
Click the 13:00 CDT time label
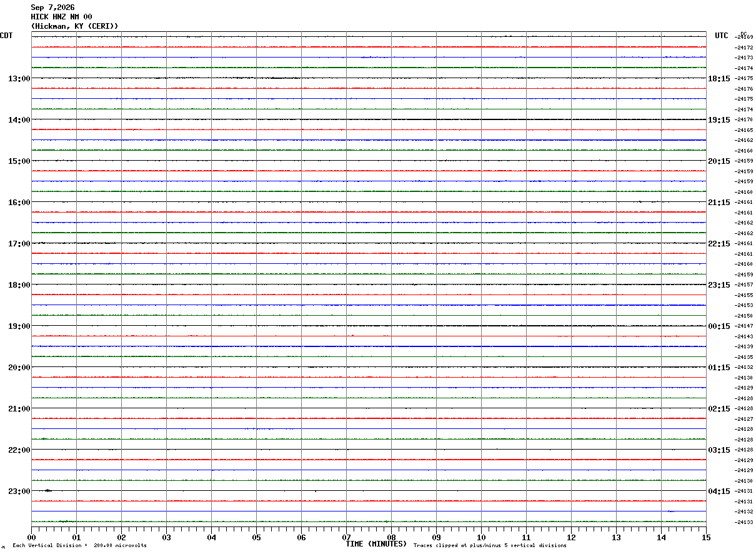pyautogui.click(x=19, y=79)
